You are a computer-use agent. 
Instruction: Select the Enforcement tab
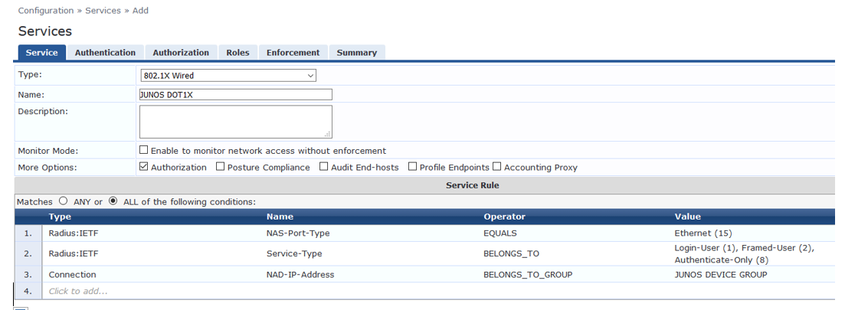tap(293, 53)
